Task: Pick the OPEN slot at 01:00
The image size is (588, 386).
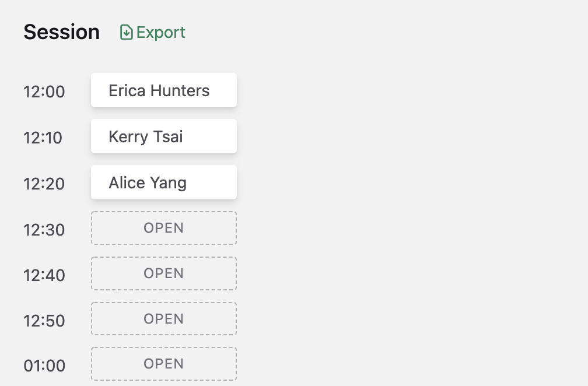Action: tap(164, 364)
